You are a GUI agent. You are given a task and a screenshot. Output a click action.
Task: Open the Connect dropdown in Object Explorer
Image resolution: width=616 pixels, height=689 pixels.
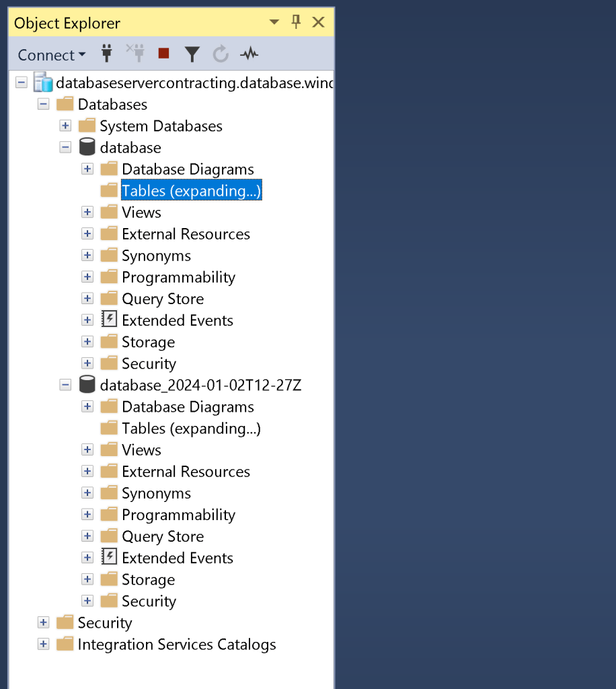(x=51, y=55)
